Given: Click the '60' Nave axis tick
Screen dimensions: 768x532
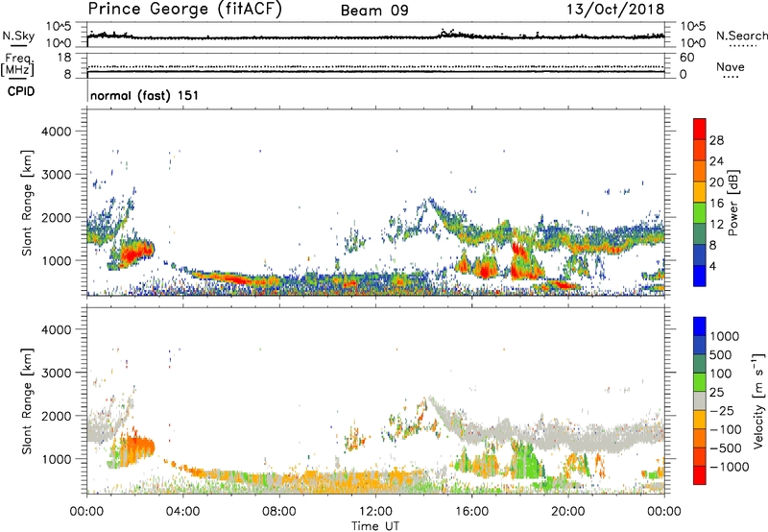Looking at the screenshot, I should click(x=687, y=58).
